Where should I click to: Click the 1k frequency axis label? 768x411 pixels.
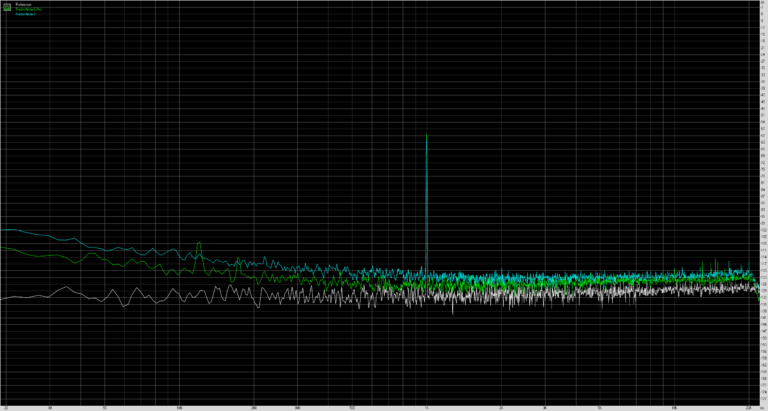pos(427,407)
